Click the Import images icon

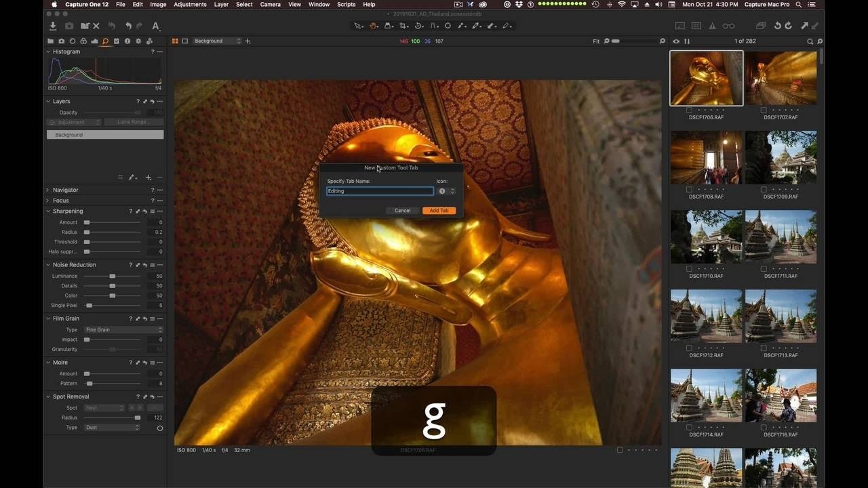pos(53,26)
